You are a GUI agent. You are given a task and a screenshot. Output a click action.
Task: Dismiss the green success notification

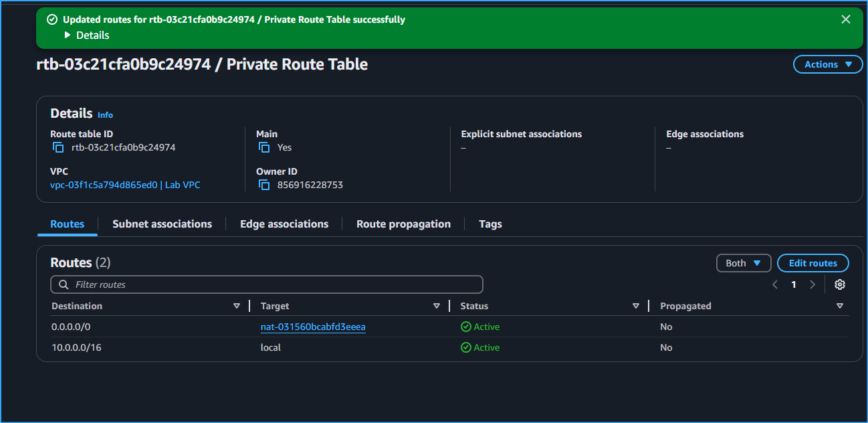click(845, 19)
